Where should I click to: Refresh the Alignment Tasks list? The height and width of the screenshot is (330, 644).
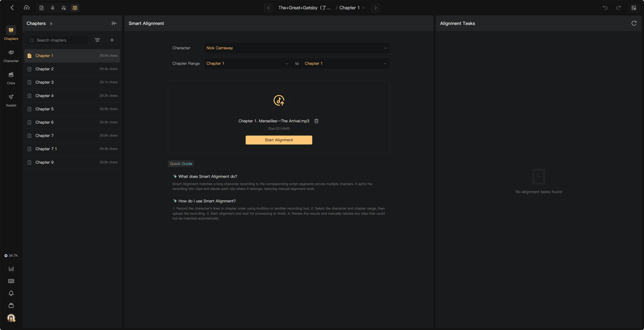tap(634, 23)
